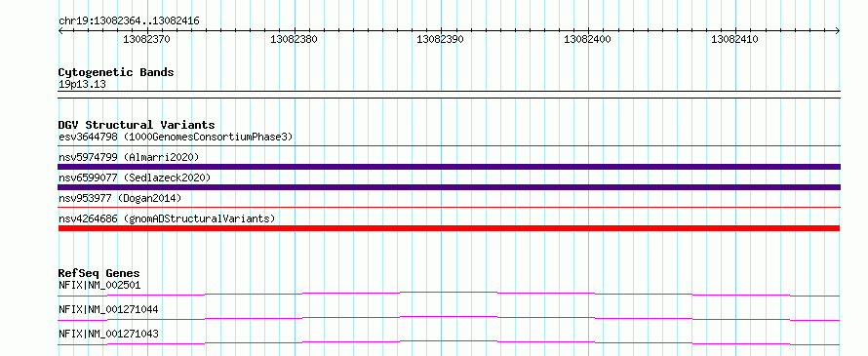This screenshot has width=868, height=356.
Task: Click the chr19:13082364..13082416 coordinate label
Action: [x=129, y=21]
